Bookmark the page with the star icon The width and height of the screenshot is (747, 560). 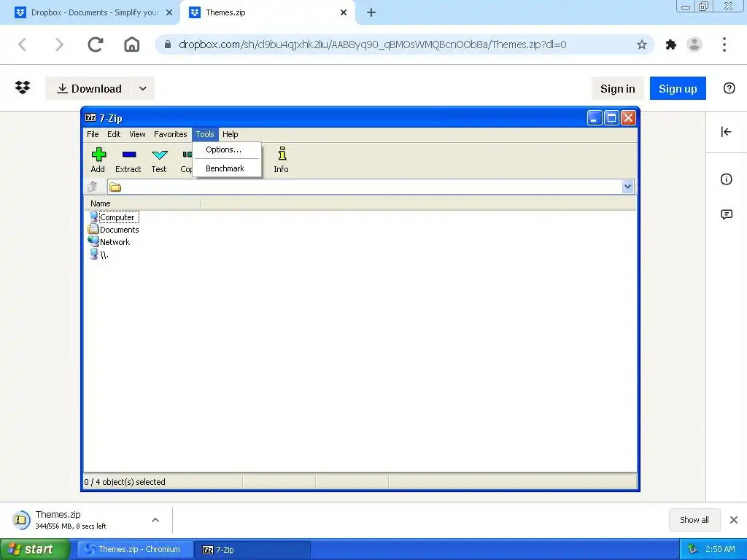coord(642,44)
